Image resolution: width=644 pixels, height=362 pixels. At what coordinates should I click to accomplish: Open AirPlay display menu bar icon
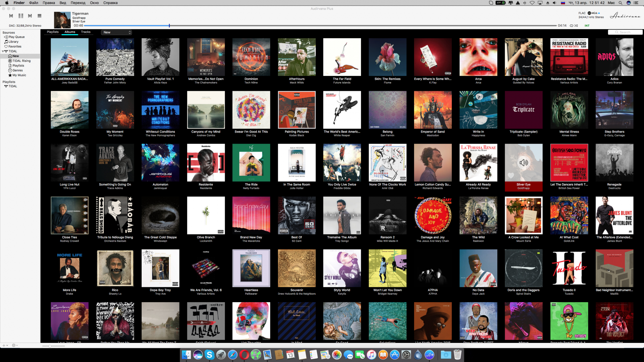coord(540,3)
